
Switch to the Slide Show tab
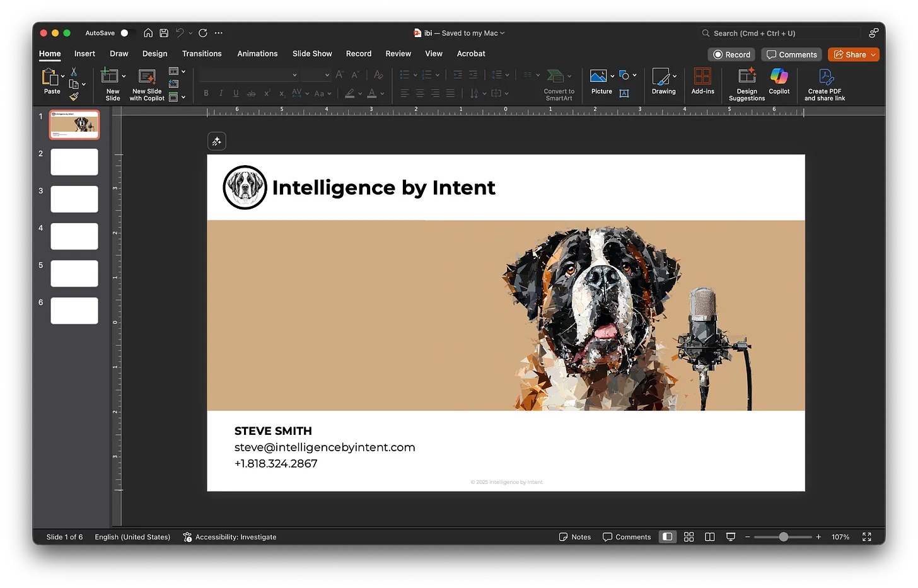point(312,54)
